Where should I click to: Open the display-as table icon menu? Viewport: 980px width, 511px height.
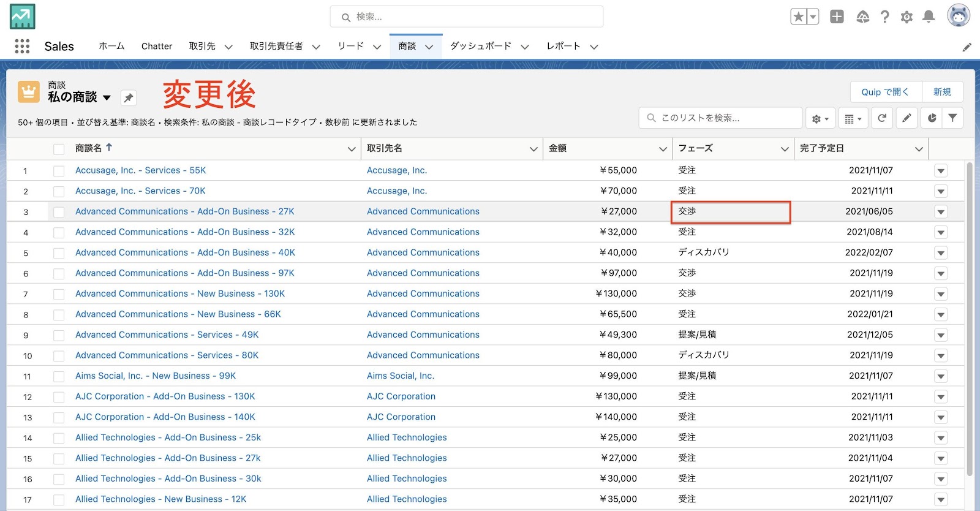[853, 118]
